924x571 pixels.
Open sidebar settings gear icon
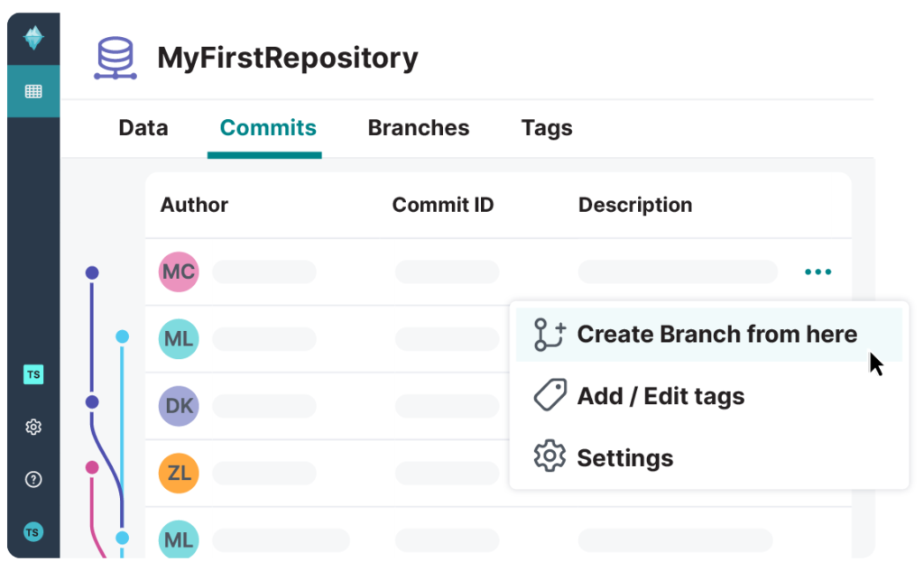[x=33, y=427]
